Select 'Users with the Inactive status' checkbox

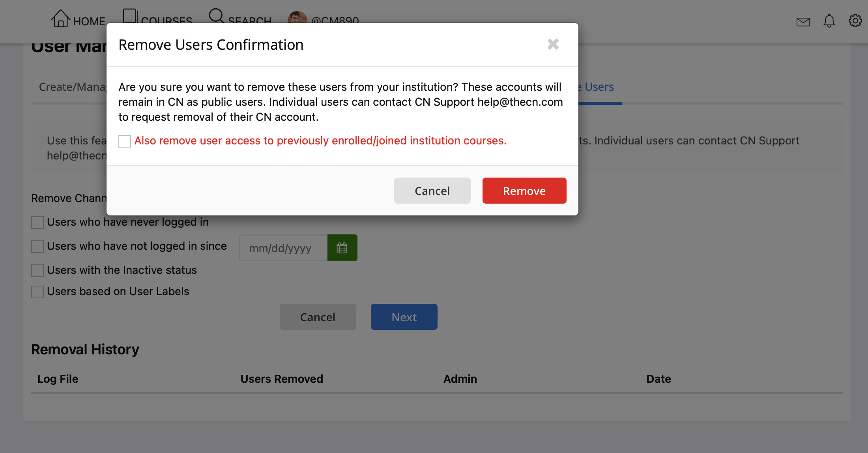point(37,271)
